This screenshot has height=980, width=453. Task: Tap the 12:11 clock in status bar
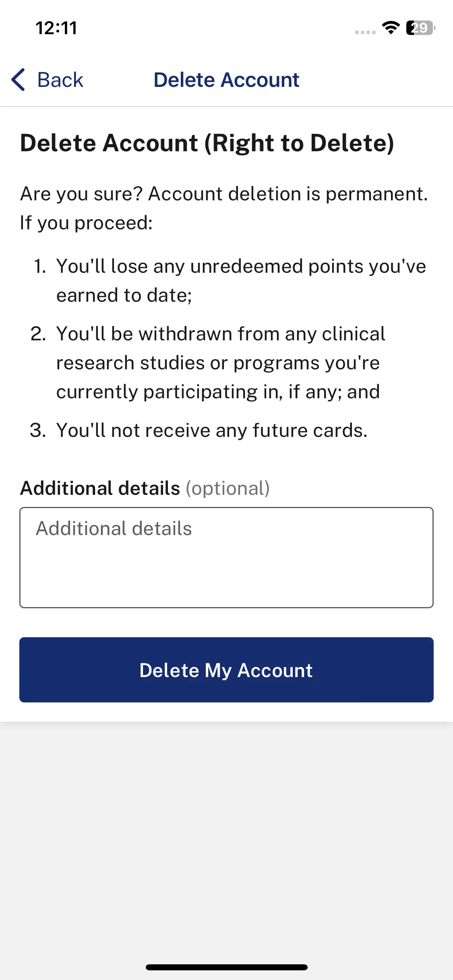[56, 28]
